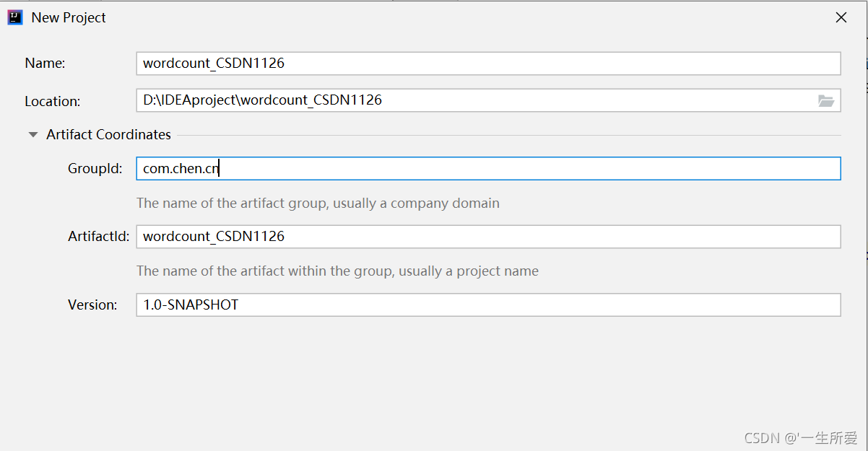868x451 pixels.
Task: Place cursor in the GroupId field
Action: [488, 169]
